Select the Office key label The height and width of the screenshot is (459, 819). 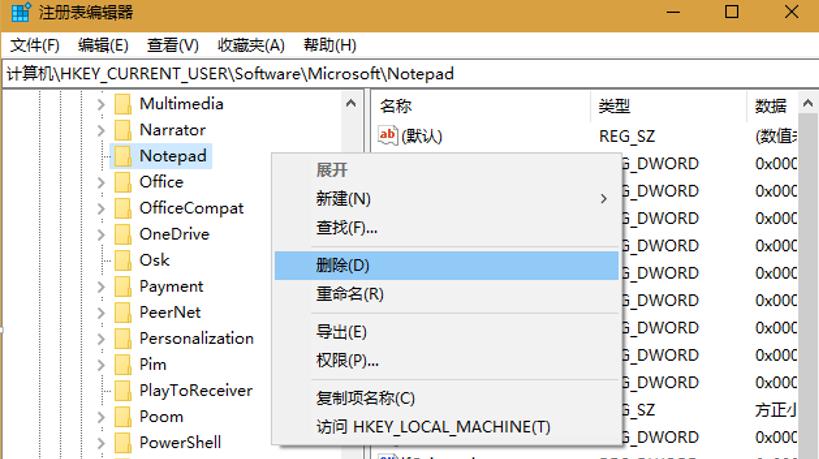[161, 182]
